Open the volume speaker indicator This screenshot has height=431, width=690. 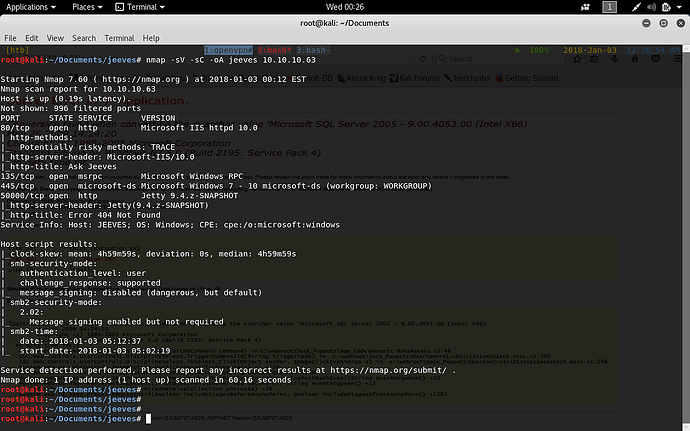click(651, 7)
